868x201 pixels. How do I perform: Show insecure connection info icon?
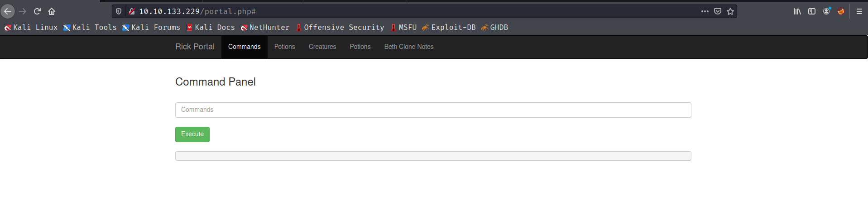click(x=132, y=11)
